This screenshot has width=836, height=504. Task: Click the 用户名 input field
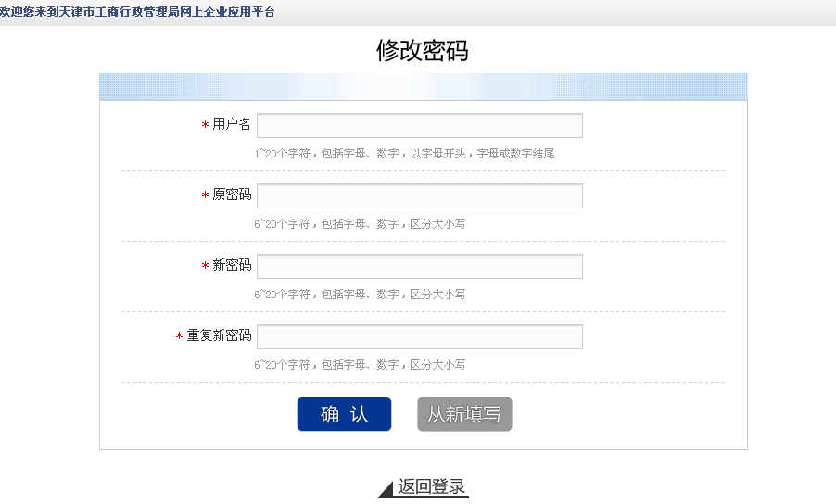pos(419,125)
